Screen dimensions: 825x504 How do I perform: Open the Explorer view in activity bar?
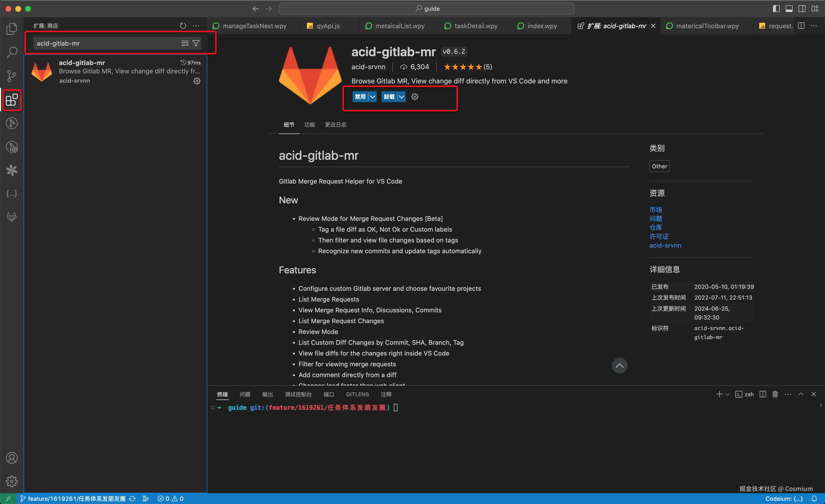[x=12, y=29]
